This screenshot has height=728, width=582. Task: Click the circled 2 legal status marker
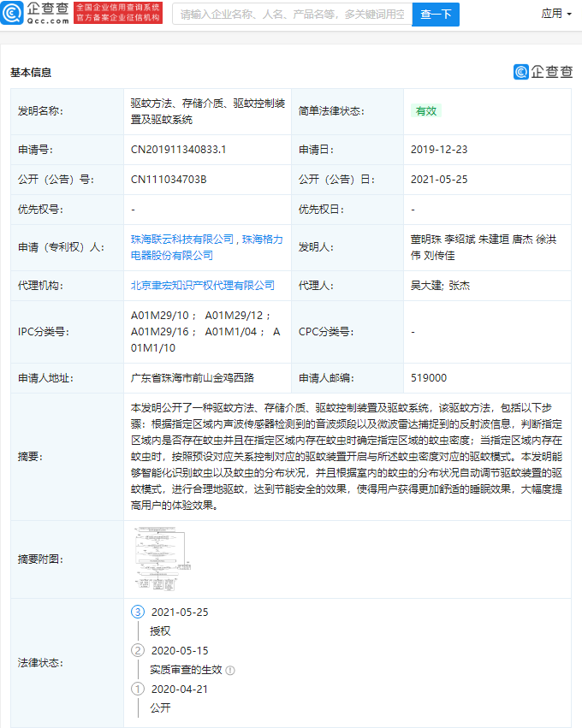click(138, 650)
